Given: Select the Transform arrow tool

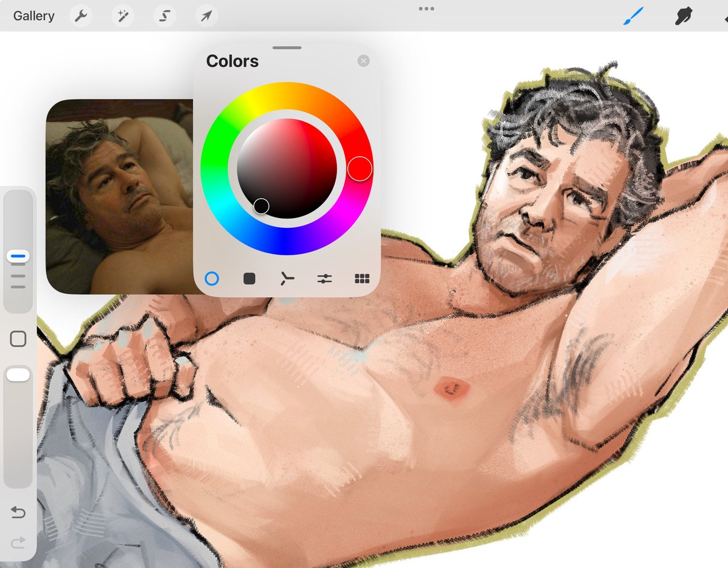Looking at the screenshot, I should click(206, 16).
